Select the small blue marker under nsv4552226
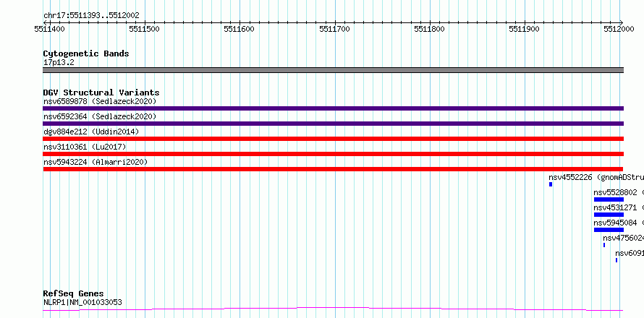The height and width of the screenshot is (318, 644). [x=551, y=184]
